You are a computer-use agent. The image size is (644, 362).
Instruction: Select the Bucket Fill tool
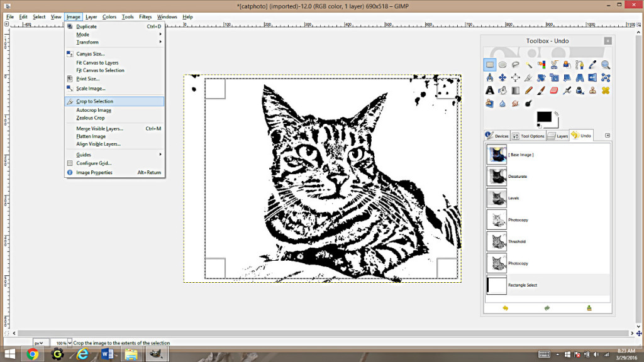pyautogui.click(x=502, y=90)
